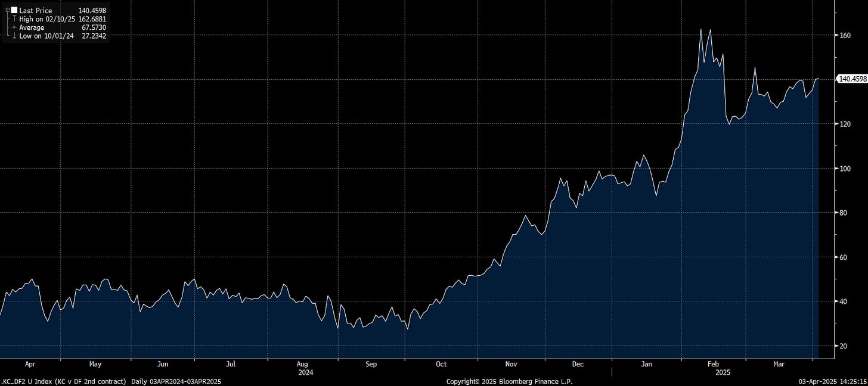Click the 60 y-axis label
The height and width of the screenshot is (386, 868).
pos(844,257)
